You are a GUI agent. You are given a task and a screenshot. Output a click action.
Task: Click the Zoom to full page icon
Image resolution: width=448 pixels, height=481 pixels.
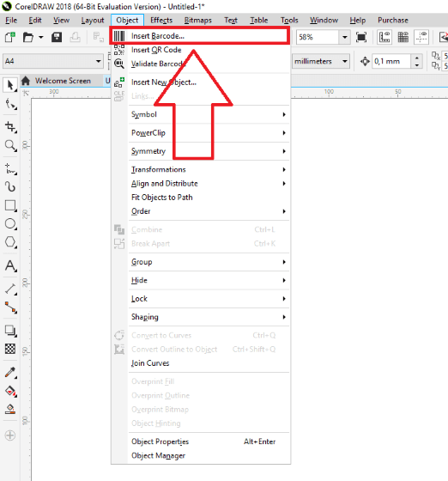tap(361, 37)
